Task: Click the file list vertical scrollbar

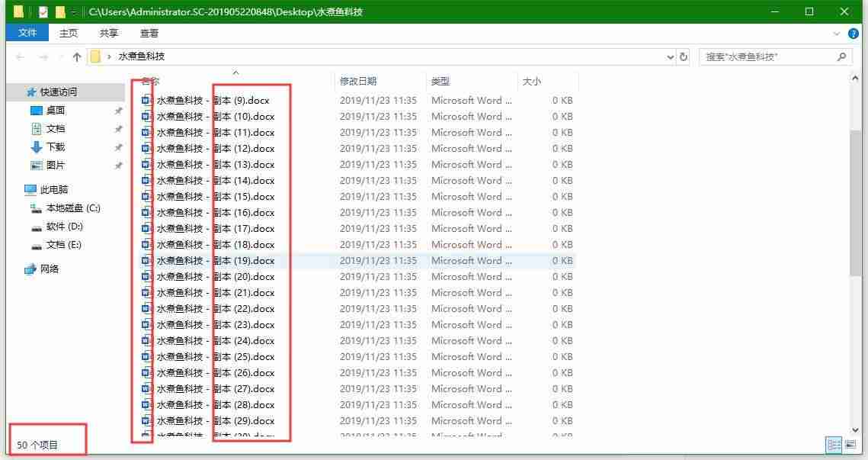Action: [x=855, y=202]
